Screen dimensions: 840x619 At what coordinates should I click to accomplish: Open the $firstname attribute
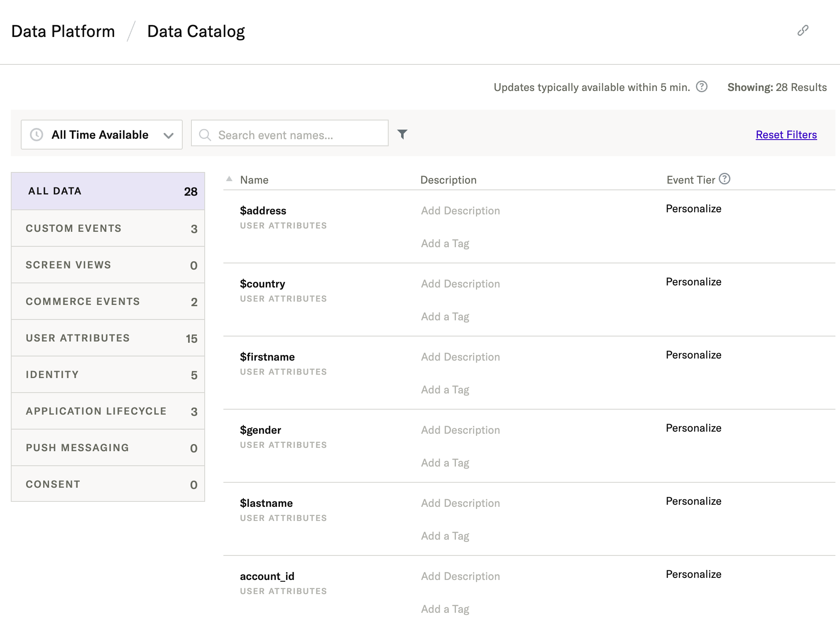[267, 357]
